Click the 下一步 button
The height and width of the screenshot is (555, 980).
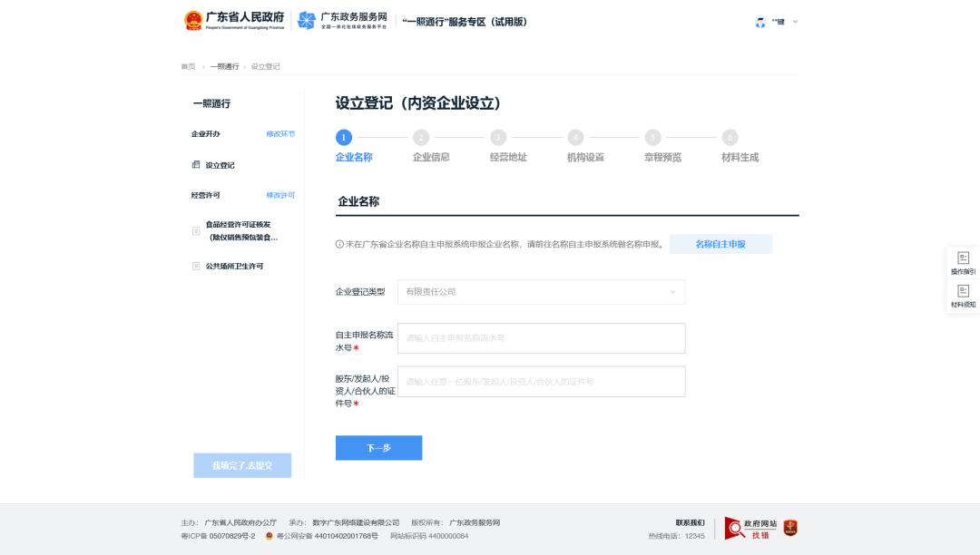[378, 447]
